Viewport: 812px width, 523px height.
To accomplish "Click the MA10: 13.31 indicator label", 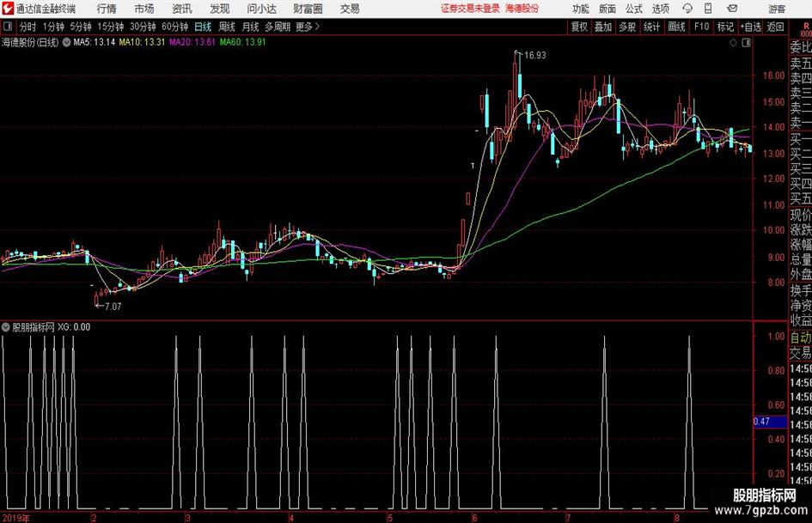I will coord(142,42).
